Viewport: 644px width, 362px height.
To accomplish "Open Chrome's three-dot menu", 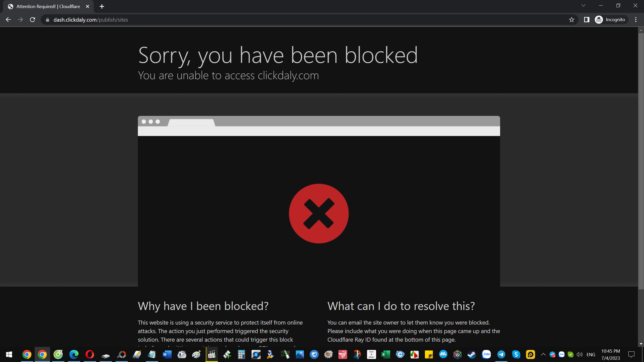I will [636, 20].
